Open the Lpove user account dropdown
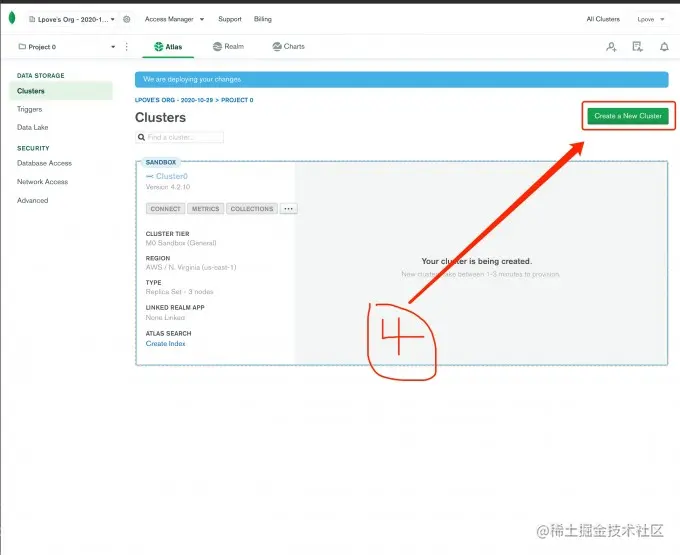Image resolution: width=680 pixels, height=555 pixels. pos(651,19)
